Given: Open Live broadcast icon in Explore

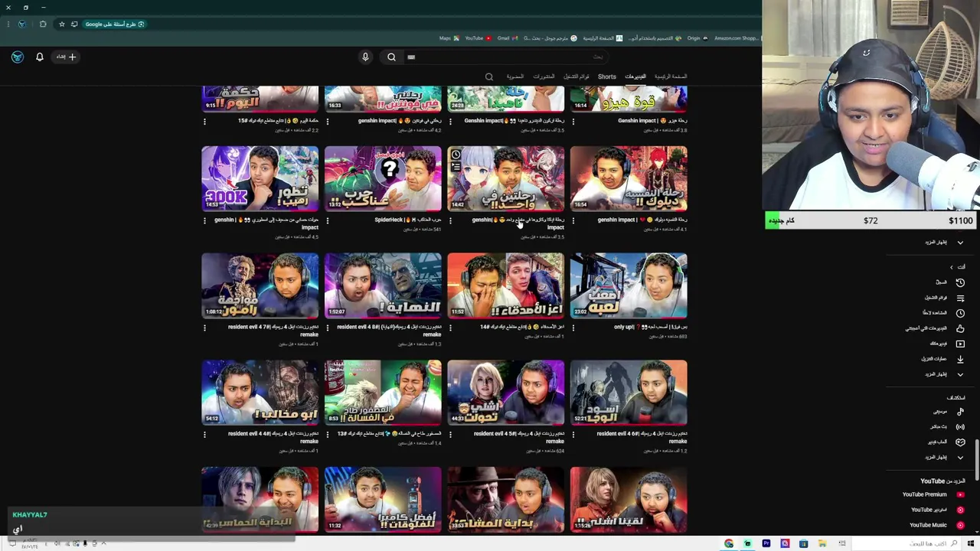Looking at the screenshot, I should click(x=960, y=427).
